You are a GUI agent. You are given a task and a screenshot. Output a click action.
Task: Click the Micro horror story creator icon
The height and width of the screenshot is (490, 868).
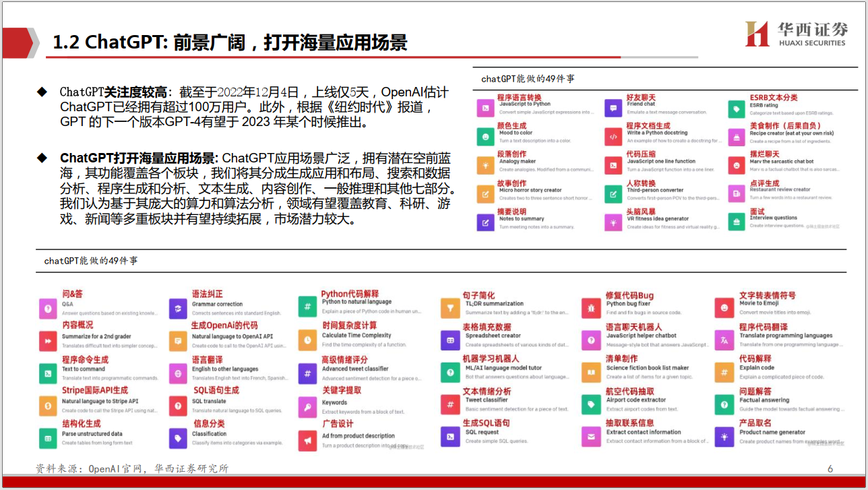tap(485, 194)
